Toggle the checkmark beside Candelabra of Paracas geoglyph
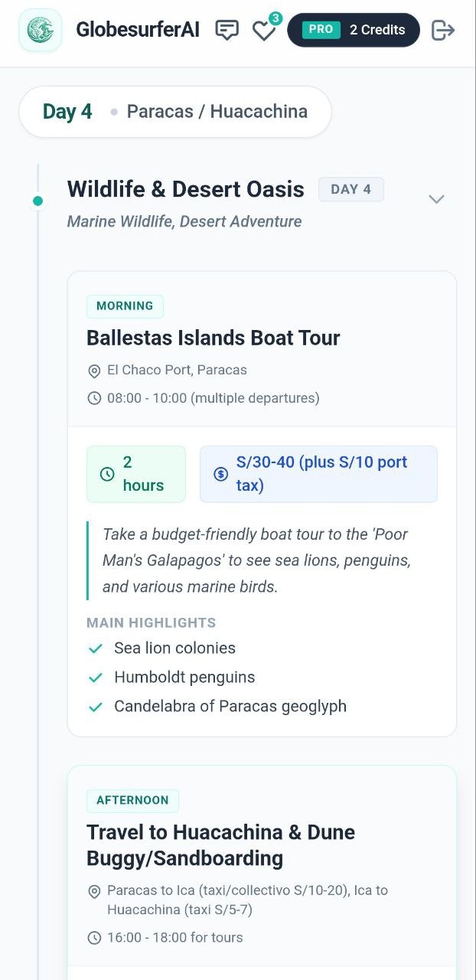Viewport: 476px width, 980px height. 95,706
